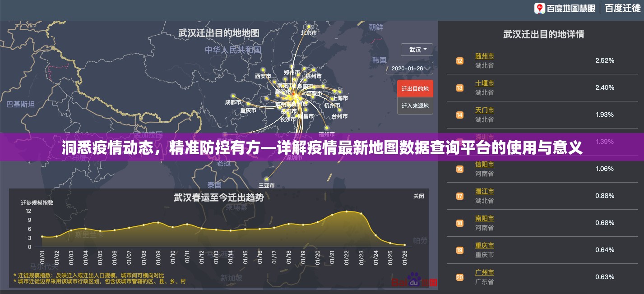644x294 pixels.
Task: Click rank 19 badge beside 重庆市
Action: [459, 250]
